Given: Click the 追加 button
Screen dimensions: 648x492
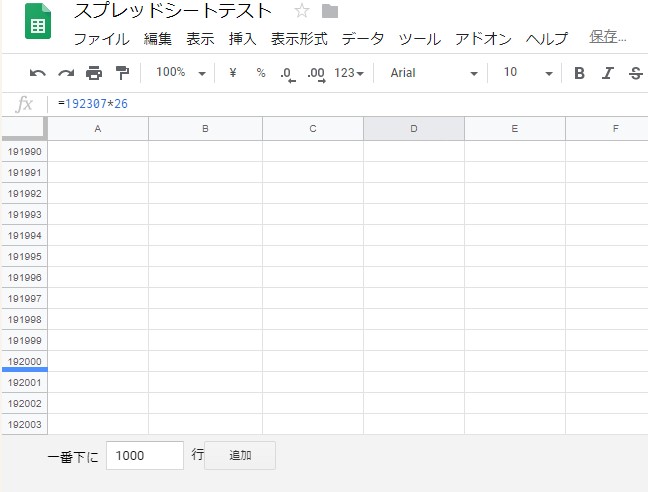Looking at the screenshot, I should (x=240, y=455).
